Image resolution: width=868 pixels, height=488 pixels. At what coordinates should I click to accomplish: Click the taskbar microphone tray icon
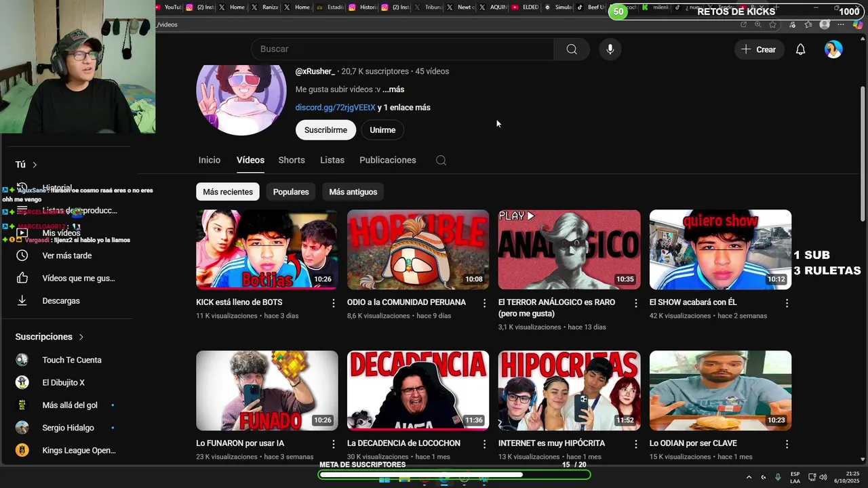pyautogui.click(x=778, y=477)
